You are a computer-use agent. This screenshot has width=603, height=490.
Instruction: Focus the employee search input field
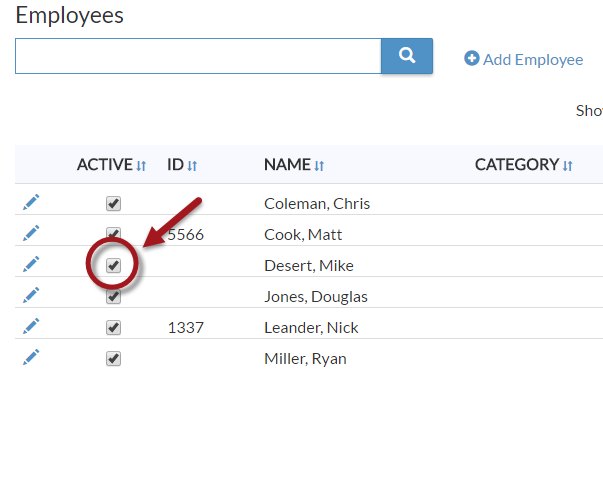click(198, 56)
